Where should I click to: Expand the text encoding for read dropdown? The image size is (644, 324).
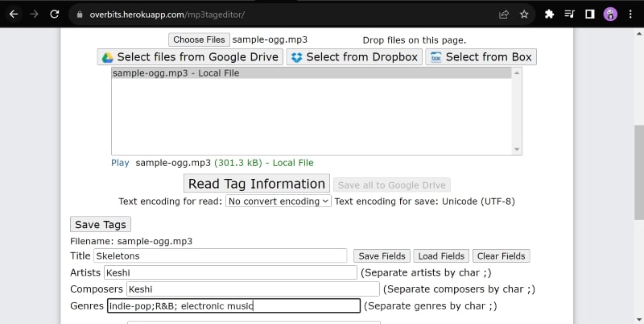(x=278, y=201)
